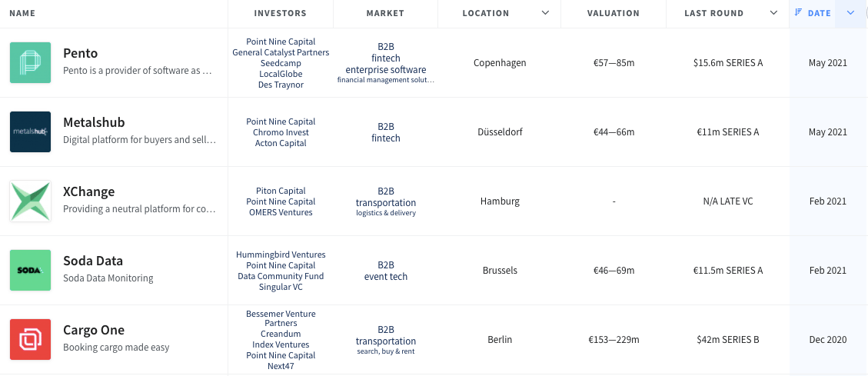Expand the Date column chevron menu
The image size is (868, 376).
click(x=851, y=13)
